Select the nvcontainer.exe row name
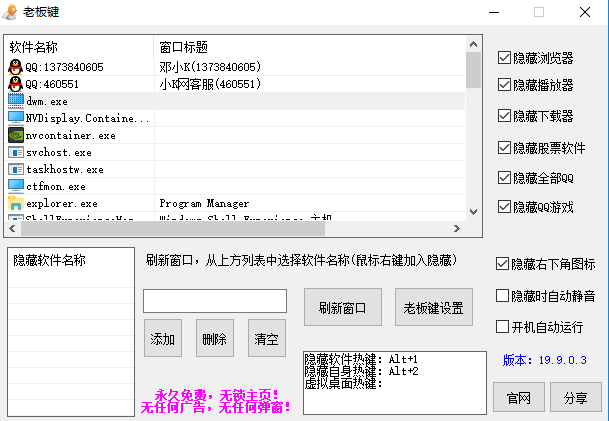Screen dimensions: 609x421 (71, 135)
